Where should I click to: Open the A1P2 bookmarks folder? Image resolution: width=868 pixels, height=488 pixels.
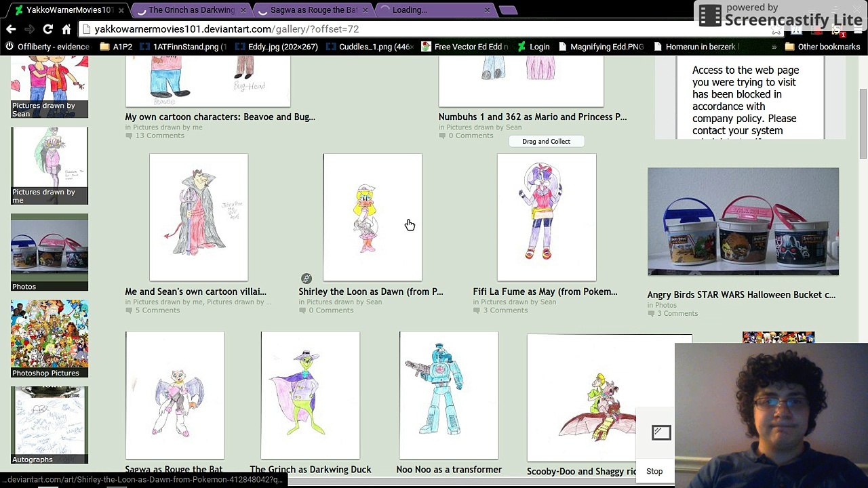116,47
